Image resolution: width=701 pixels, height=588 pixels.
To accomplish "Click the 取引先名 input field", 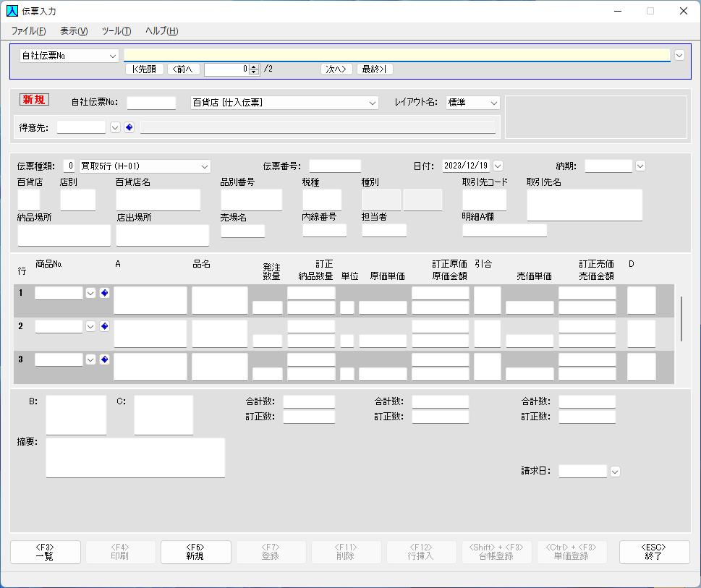I will (x=585, y=205).
